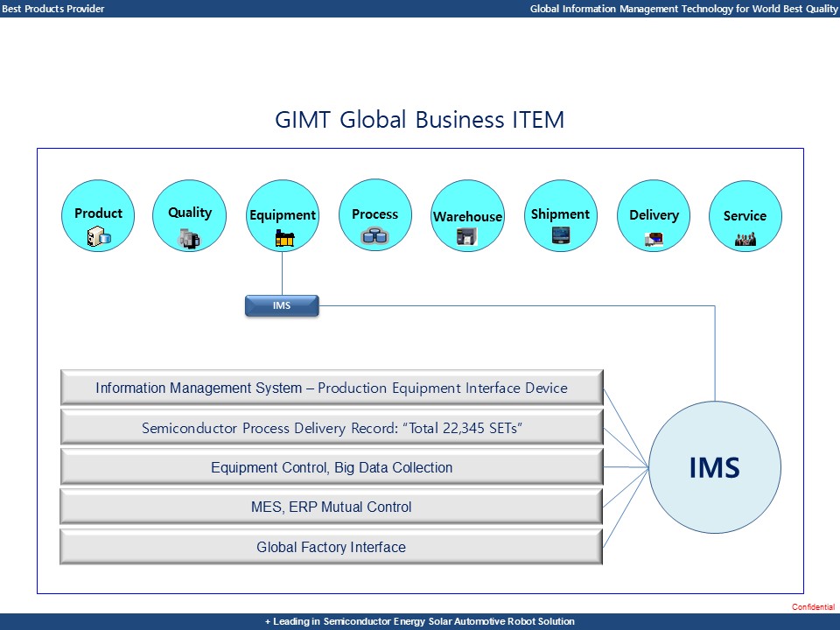840x630 pixels.
Task: Select the Quality circle icon
Action: [189, 216]
